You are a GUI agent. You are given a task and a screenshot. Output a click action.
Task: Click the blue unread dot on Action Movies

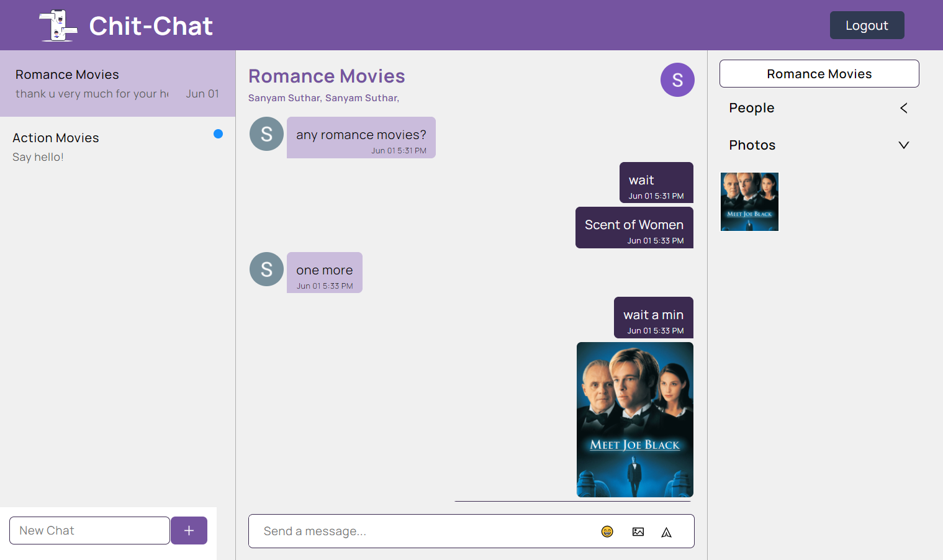pos(218,133)
